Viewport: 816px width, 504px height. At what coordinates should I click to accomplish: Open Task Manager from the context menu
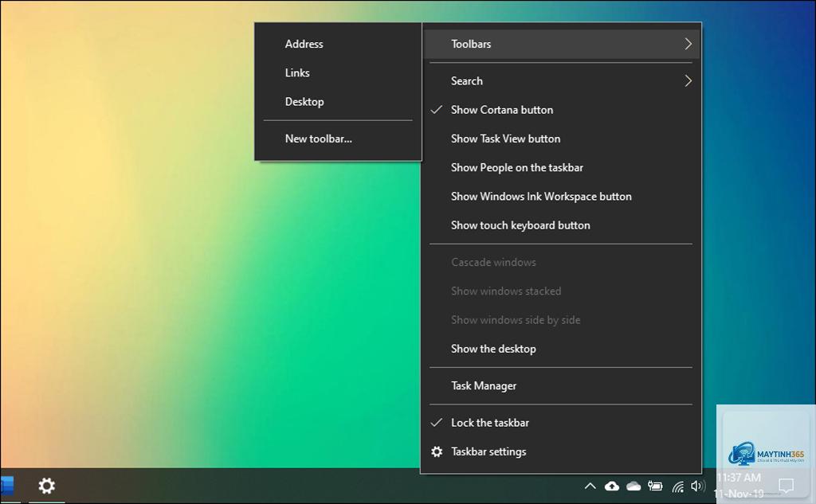(561, 385)
